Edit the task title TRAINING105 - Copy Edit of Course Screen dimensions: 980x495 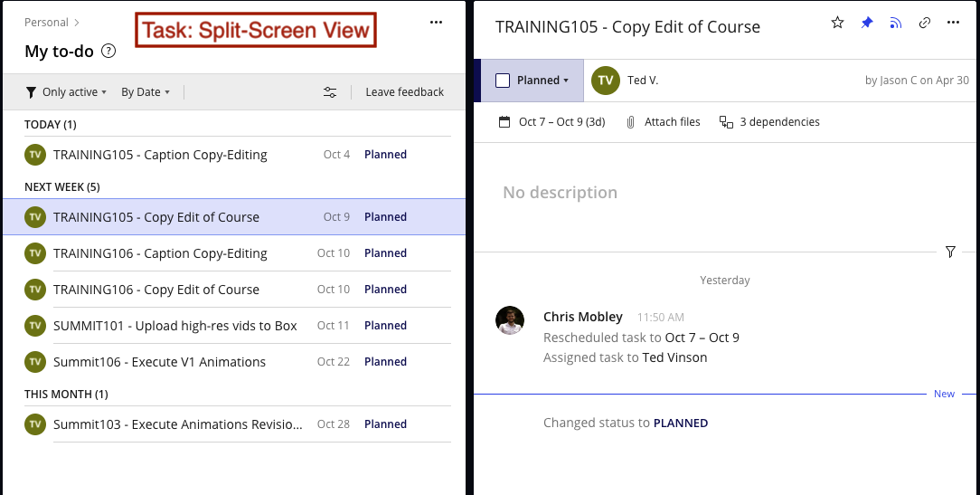(x=627, y=27)
